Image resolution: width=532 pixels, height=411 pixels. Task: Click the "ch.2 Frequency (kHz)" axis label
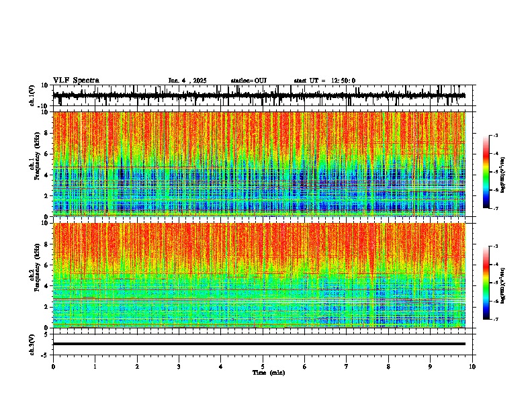(36, 267)
